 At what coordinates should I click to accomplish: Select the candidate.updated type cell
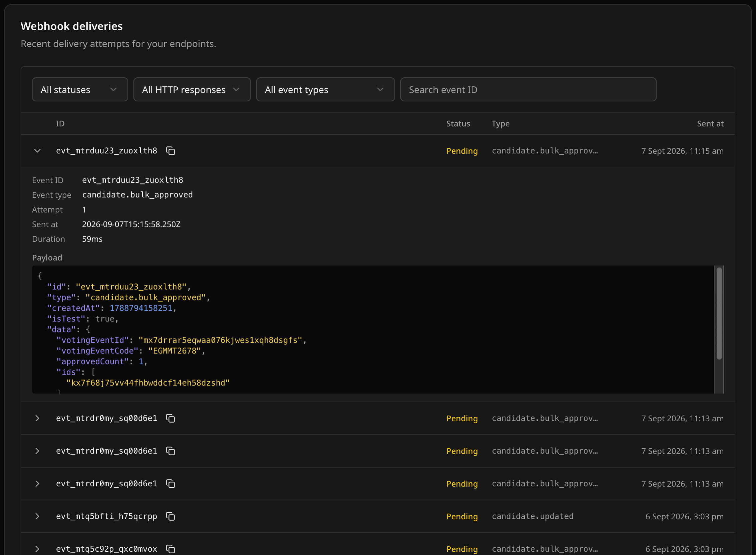click(532, 516)
